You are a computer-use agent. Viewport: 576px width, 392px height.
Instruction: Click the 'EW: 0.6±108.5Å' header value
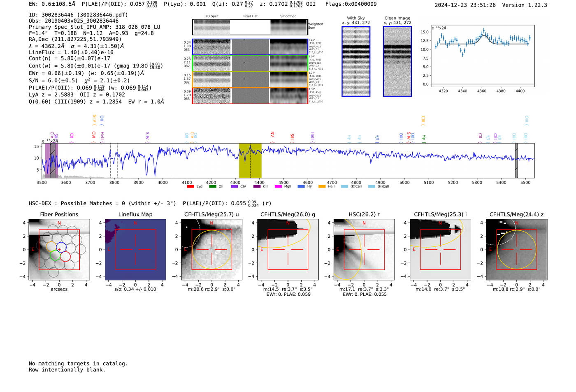[x=52, y=4]
